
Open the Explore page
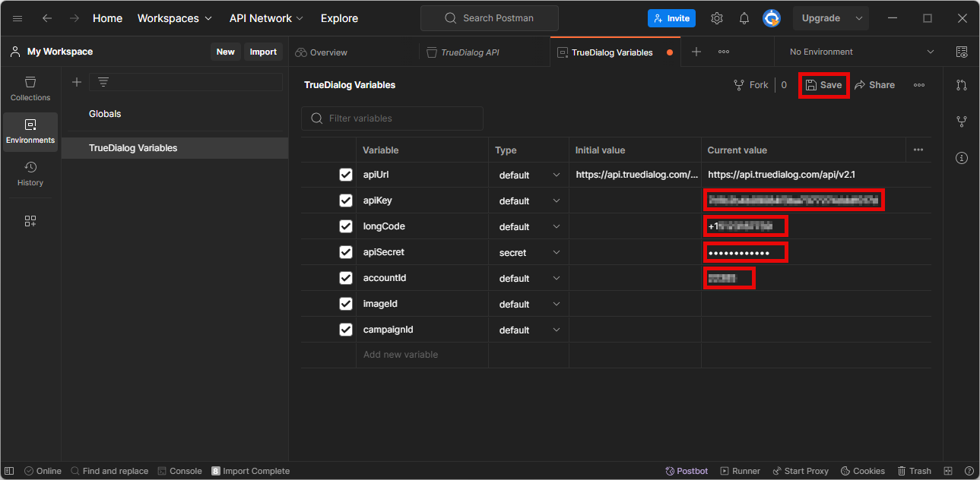click(x=339, y=18)
